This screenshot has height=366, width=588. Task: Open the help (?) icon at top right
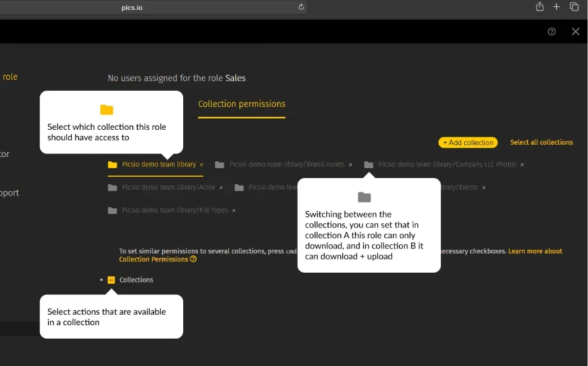tap(551, 32)
